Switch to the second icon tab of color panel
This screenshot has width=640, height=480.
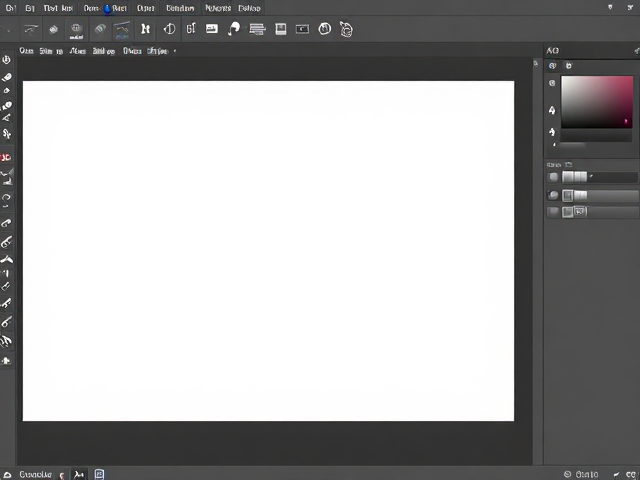coord(569,66)
